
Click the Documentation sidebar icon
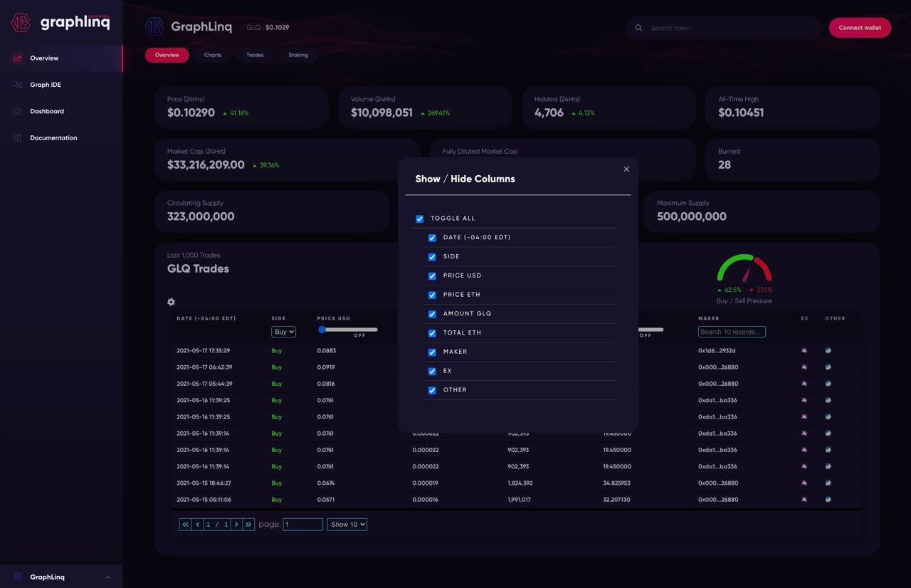(18, 138)
